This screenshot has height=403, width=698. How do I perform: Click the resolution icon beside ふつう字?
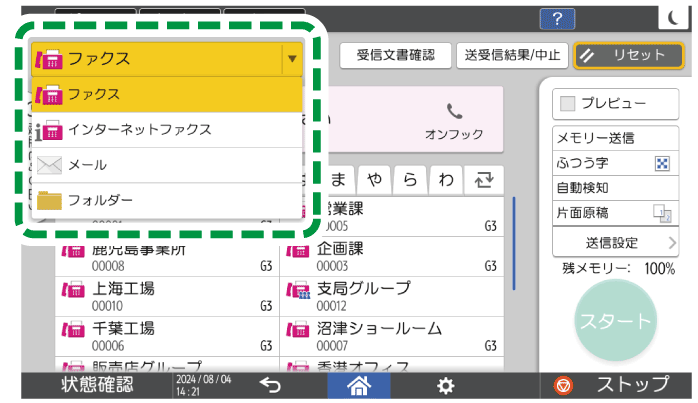point(662,163)
